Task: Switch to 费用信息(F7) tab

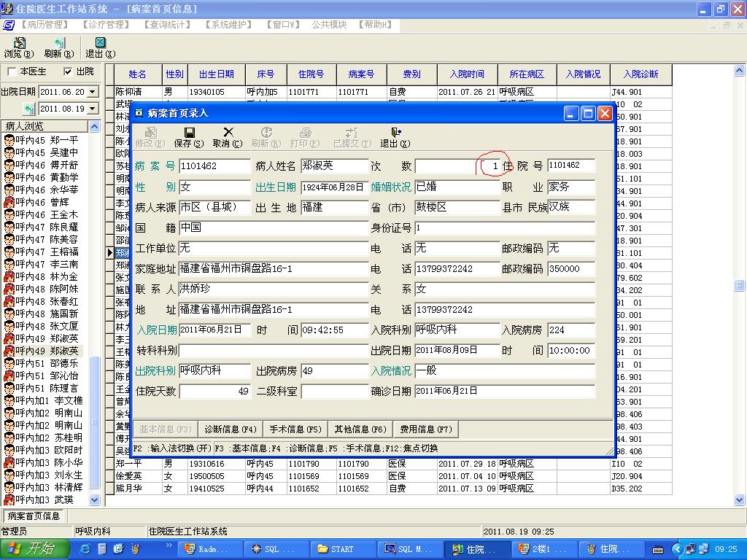Action: point(426,429)
